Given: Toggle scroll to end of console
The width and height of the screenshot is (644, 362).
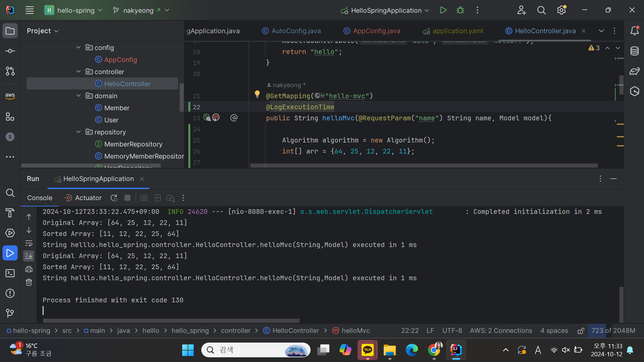Looking at the screenshot, I should 29,256.
